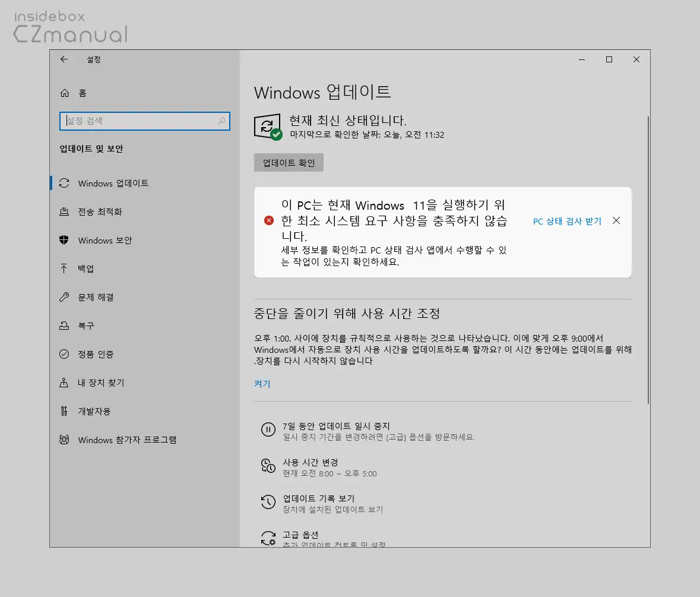Close the 설정 window
This screenshot has height=597, width=700.
(636, 59)
